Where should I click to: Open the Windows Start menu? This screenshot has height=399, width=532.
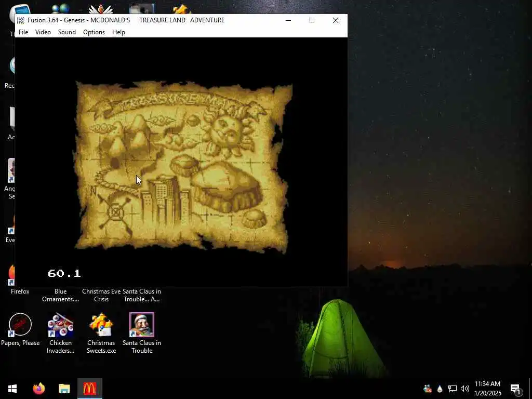[x=12, y=389]
